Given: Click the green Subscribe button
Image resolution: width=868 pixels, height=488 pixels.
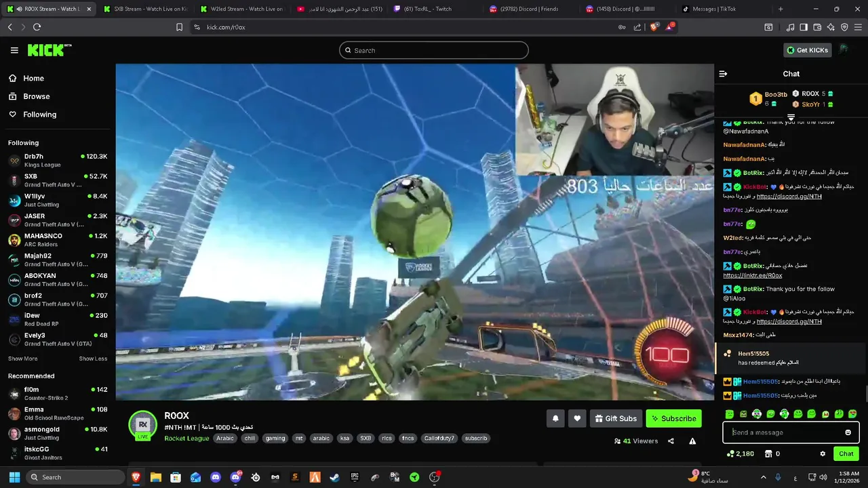Looking at the screenshot, I should [x=674, y=419].
